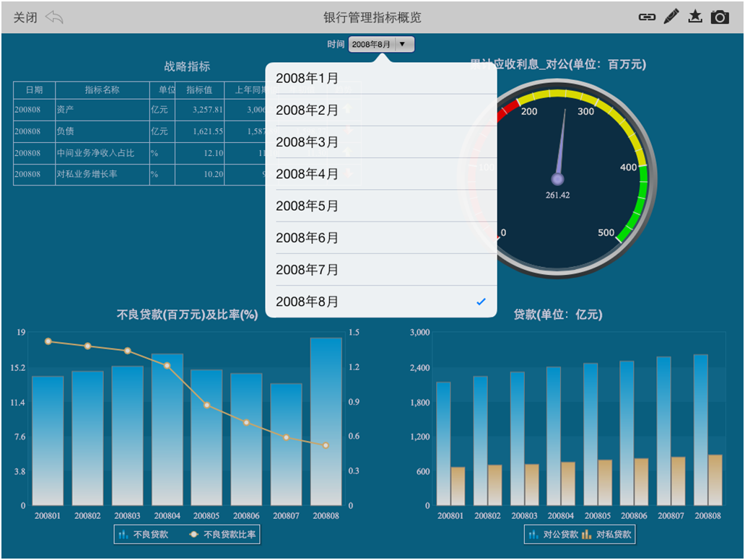The width and height of the screenshot is (745, 560).
Task: Tap the 关闭 close button
Action: tap(25, 17)
